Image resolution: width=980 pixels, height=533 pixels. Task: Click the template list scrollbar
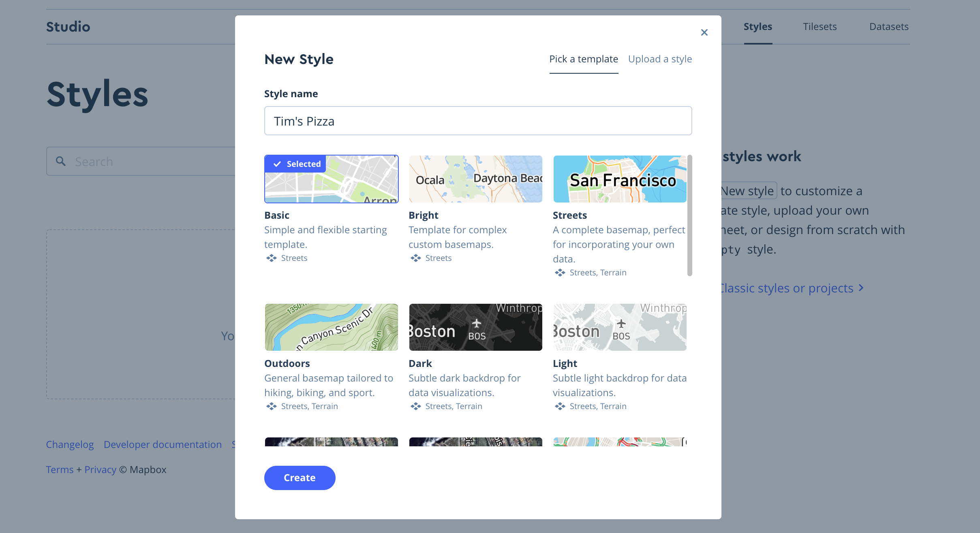689,215
